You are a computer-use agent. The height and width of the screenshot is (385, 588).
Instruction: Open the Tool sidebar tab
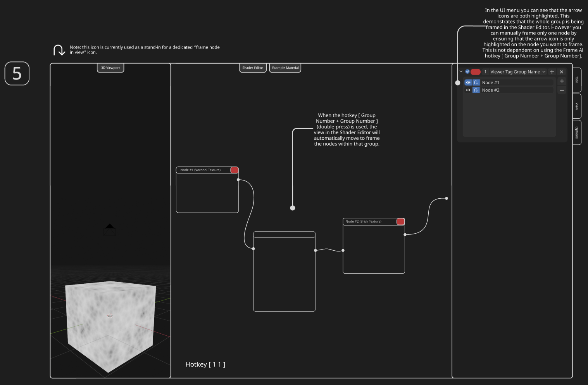[x=577, y=80]
